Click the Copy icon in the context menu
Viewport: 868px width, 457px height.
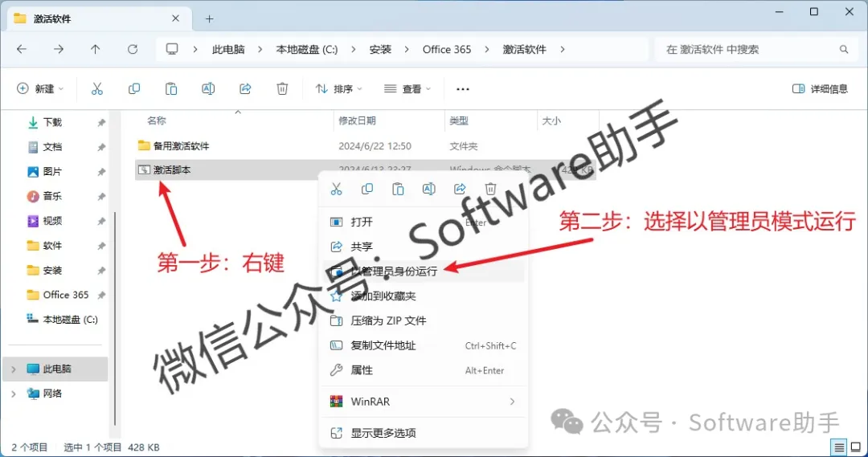point(367,190)
